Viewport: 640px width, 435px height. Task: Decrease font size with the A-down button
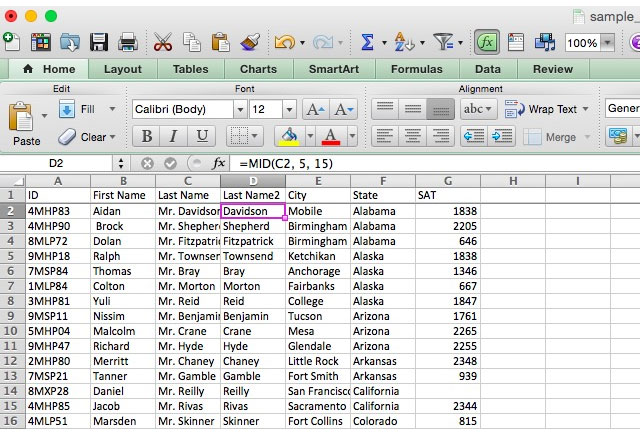(x=344, y=109)
